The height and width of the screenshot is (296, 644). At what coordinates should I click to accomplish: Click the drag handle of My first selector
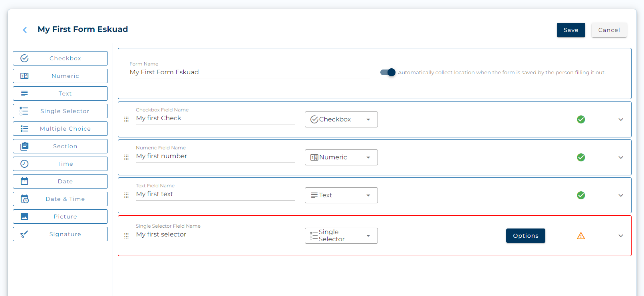point(126,236)
